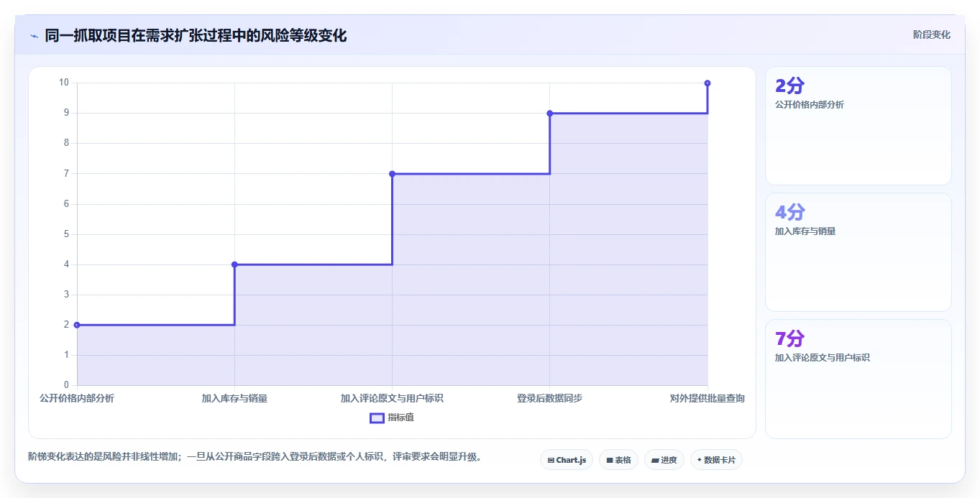Click the y-axis value 10

[64, 83]
